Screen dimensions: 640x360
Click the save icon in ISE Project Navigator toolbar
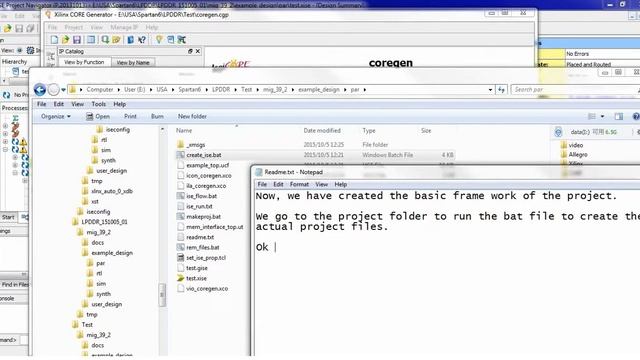[19, 28]
